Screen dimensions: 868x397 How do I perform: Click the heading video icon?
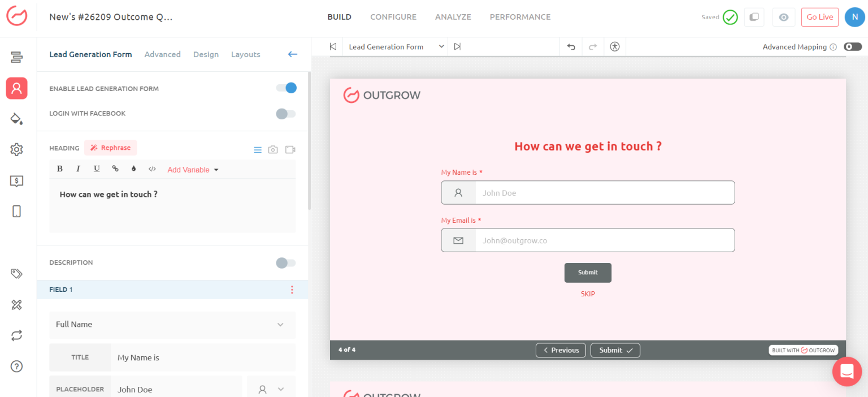(290, 150)
